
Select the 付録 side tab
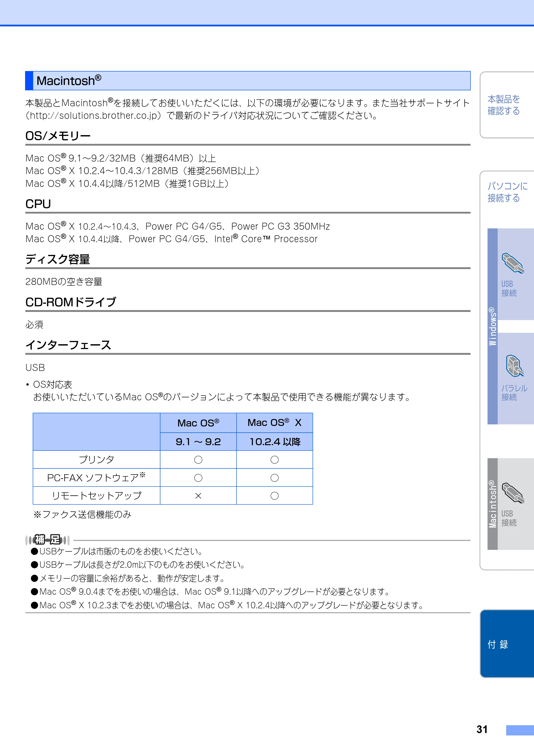tap(507, 644)
